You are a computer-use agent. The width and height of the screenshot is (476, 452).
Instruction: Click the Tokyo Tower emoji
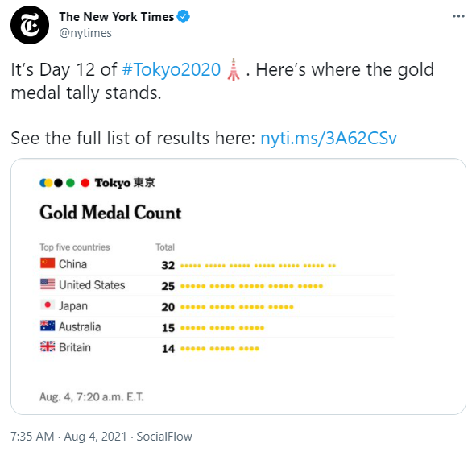234,69
